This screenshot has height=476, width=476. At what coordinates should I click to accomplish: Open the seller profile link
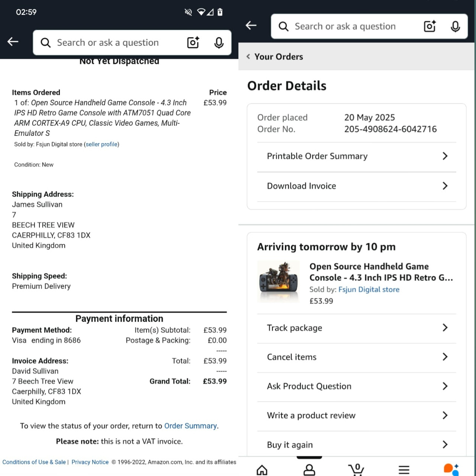[102, 144]
